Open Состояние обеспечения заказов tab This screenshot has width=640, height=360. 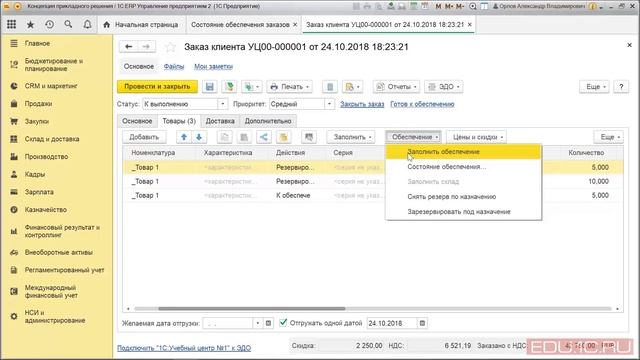(x=240, y=24)
